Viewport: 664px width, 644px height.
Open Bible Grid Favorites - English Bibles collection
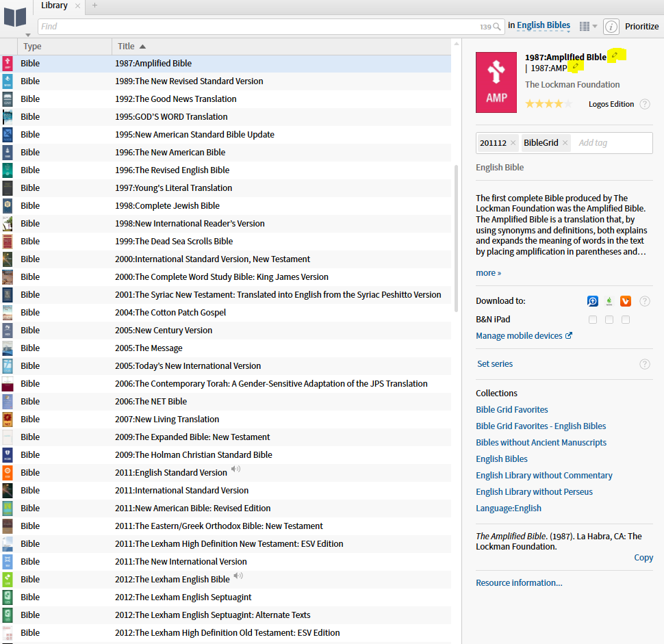click(x=541, y=426)
